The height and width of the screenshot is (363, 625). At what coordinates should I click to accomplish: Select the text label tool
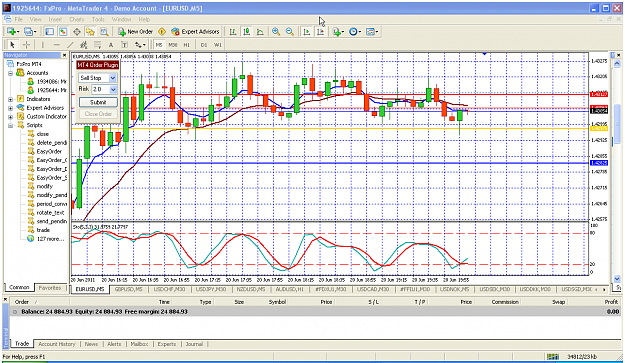124,45
